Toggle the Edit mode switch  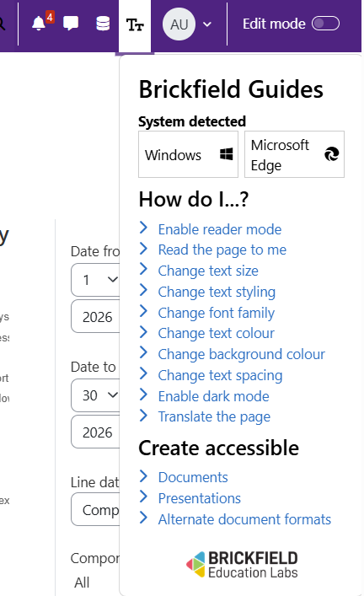[x=325, y=24]
